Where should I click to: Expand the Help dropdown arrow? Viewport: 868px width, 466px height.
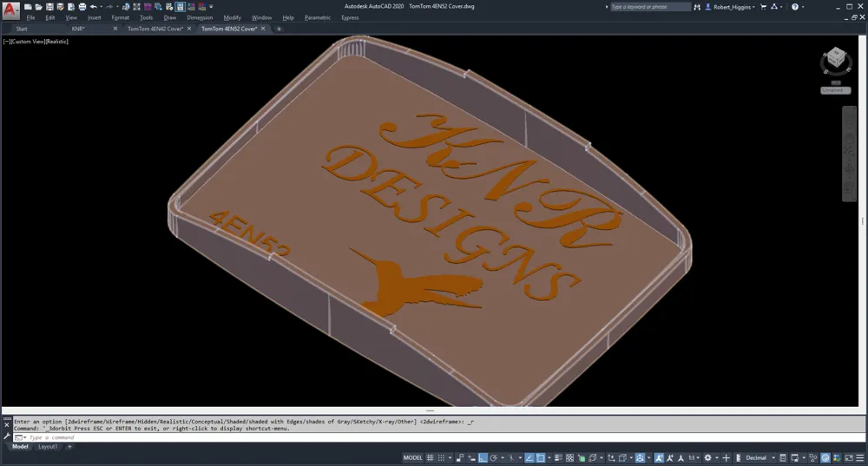point(803,7)
